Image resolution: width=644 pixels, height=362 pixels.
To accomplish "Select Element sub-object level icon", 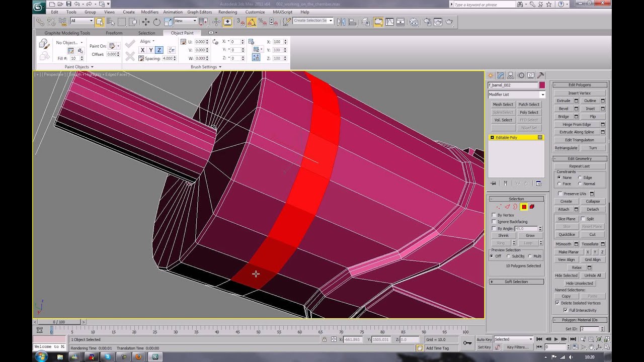I will coord(532,207).
